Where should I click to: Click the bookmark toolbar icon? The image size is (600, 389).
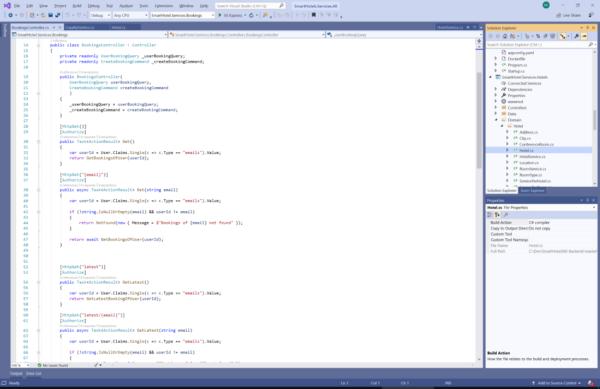[314, 15]
